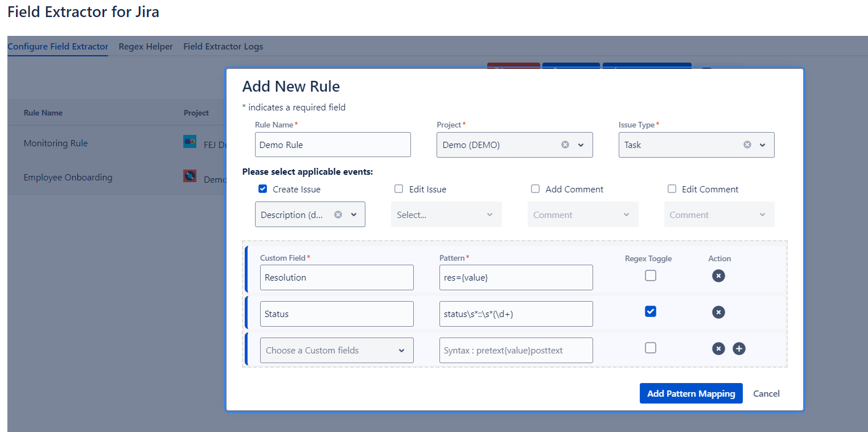The width and height of the screenshot is (868, 432).
Task: Add another pattern mapping row with plus icon
Action: pos(739,349)
